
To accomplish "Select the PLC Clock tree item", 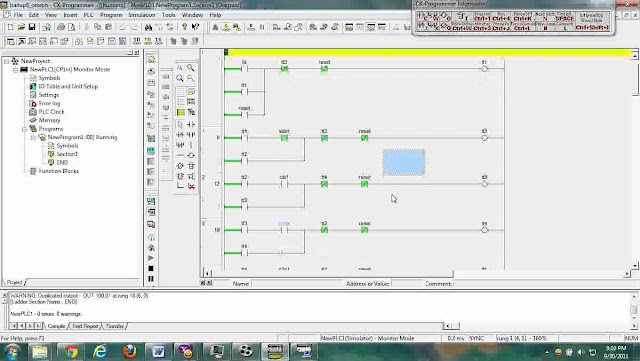I will pyautogui.click(x=51, y=112).
